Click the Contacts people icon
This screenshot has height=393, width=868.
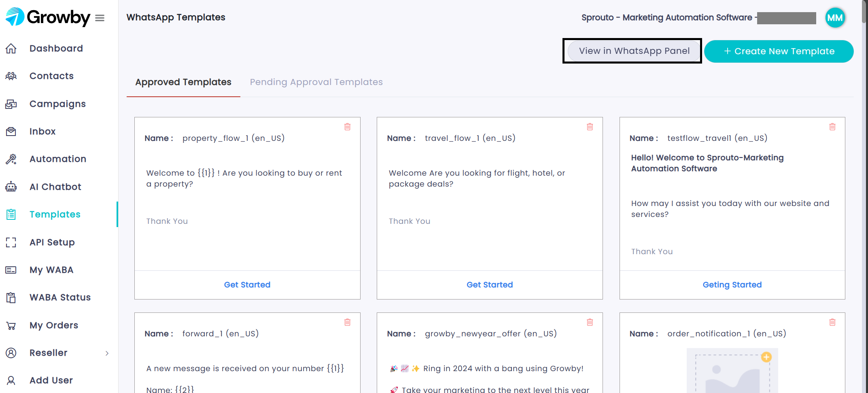(11, 76)
